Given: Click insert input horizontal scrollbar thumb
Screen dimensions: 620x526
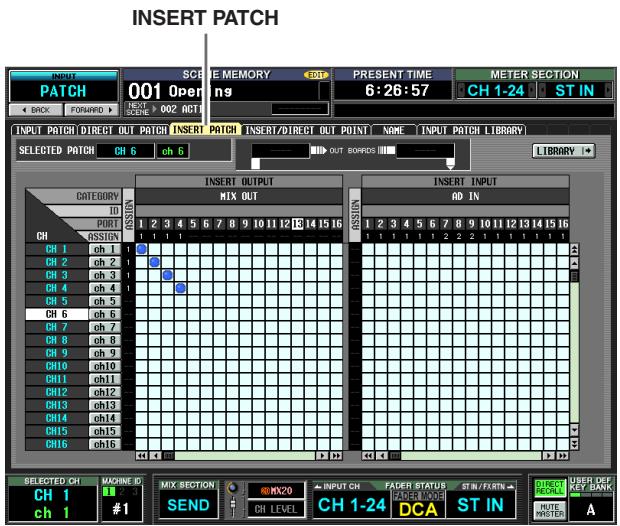Looking at the screenshot, I should [395, 456].
